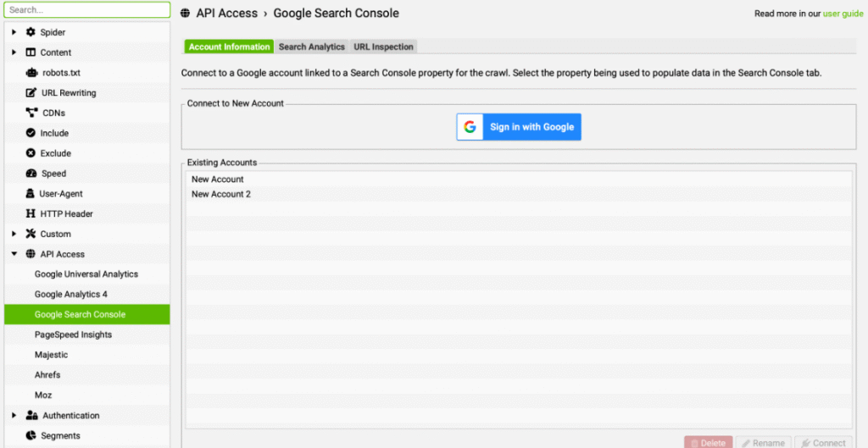Open the User-Agent settings item
Viewport: 868px width, 448px height.
coord(87,194)
